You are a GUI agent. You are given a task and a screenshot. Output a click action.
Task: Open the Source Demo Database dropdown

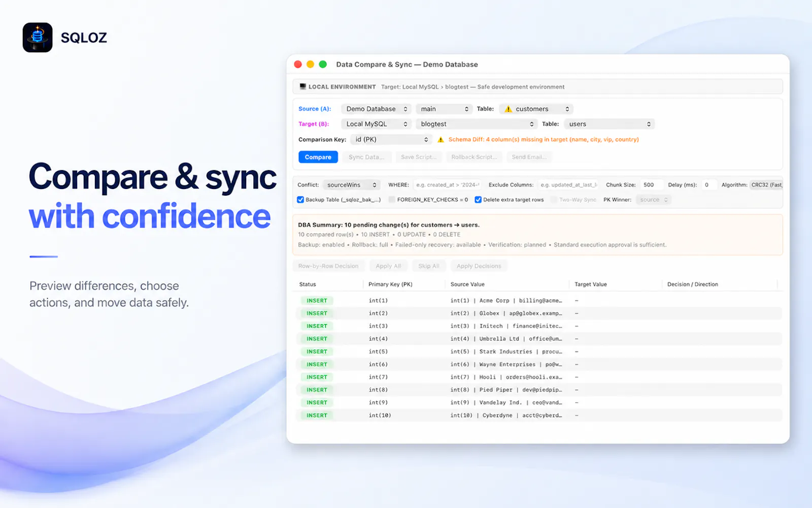[376, 109]
